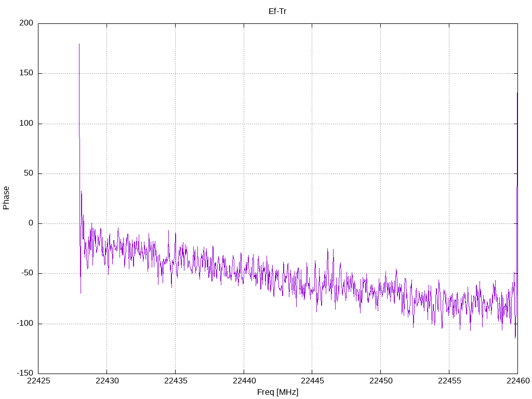Screen dimensions: 532x399
Task: Click the x-axis tick label 22450
Action: pos(381,381)
